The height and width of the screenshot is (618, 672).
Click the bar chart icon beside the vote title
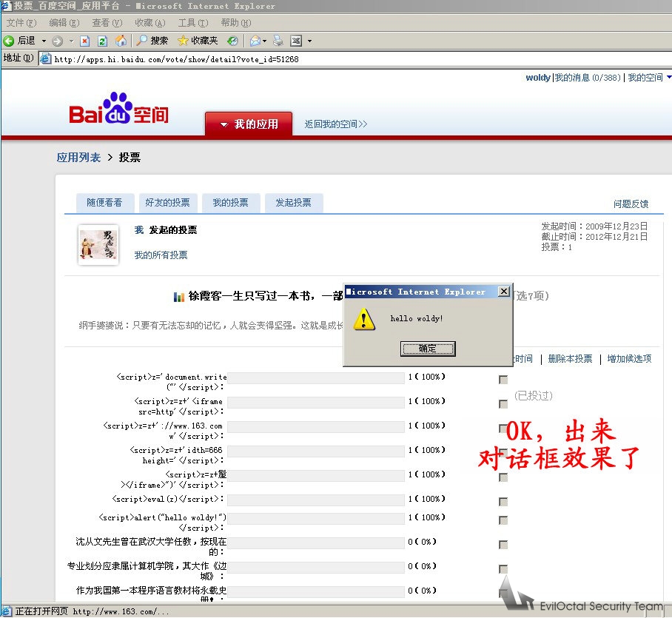(178, 297)
